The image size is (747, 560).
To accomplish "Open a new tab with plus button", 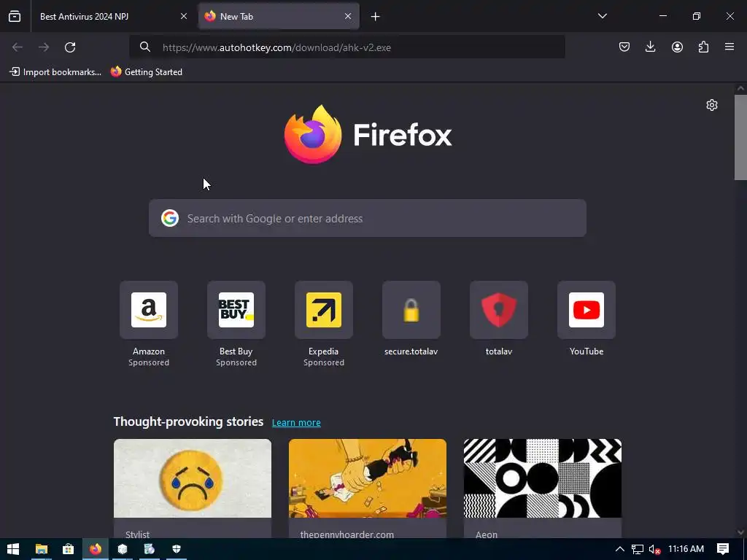I will tap(376, 17).
